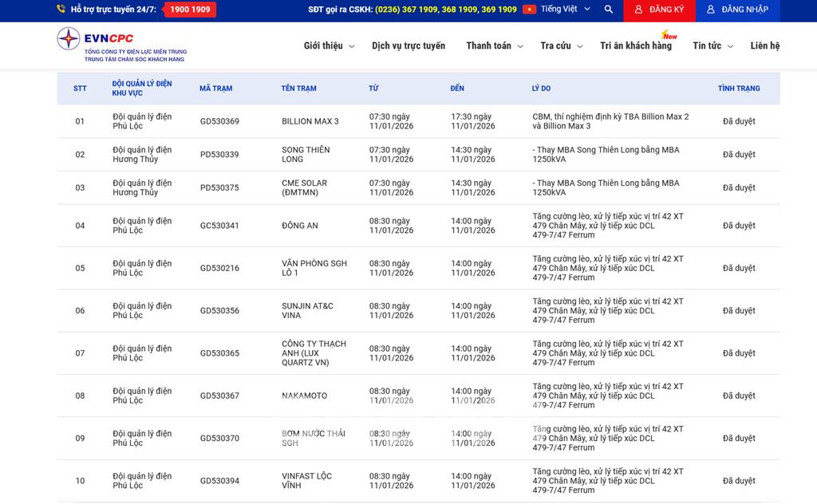This screenshot has height=504, width=817.
Task: Click the Vietnam flag icon
Action: [529, 10]
